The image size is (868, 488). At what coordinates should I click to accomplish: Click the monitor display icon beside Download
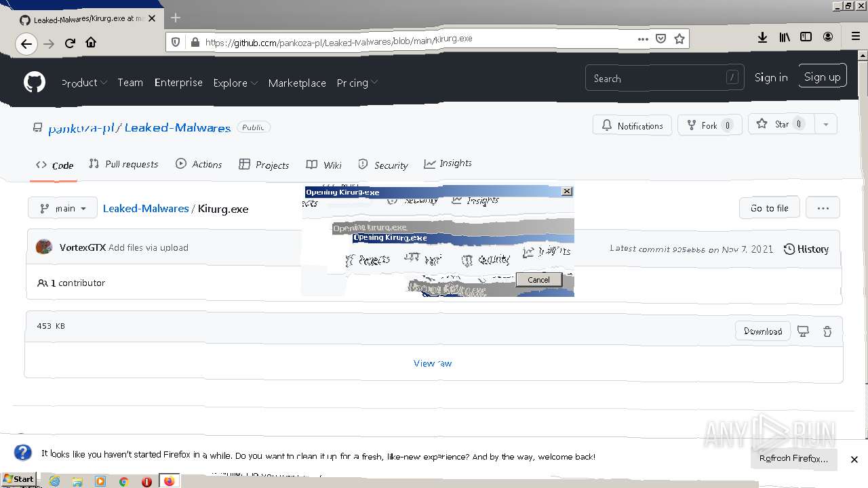pos(804,331)
